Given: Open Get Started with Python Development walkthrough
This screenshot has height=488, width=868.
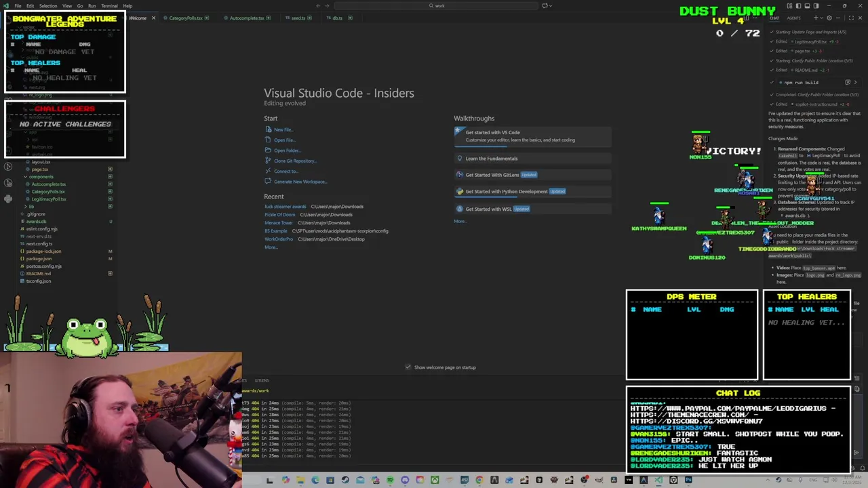Looking at the screenshot, I should pyautogui.click(x=533, y=191).
